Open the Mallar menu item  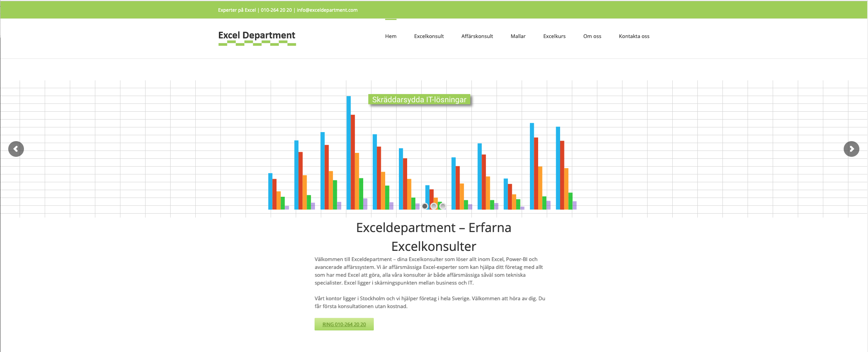pos(518,36)
